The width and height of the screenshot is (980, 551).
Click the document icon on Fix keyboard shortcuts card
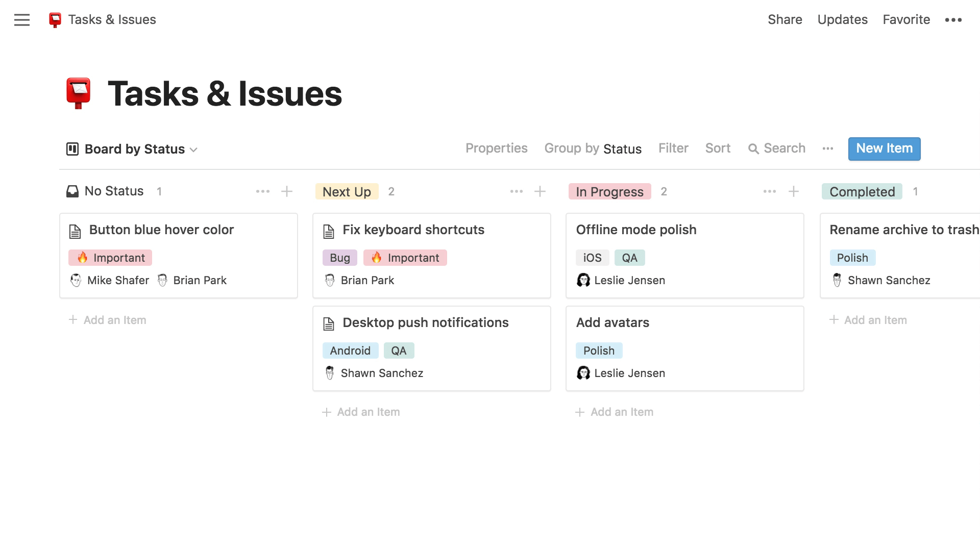pyautogui.click(x=329, y=230)
